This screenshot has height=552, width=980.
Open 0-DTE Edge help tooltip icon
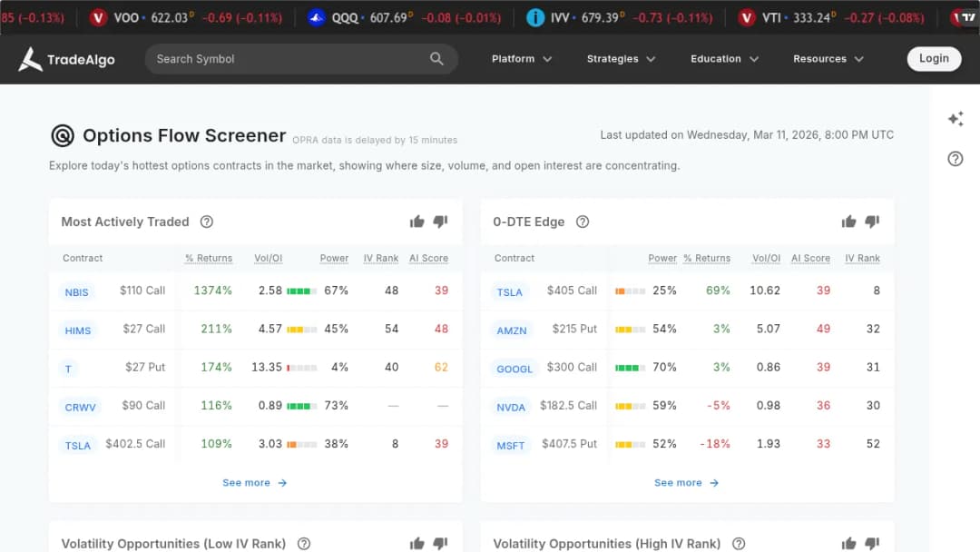pyautogui.click(x=583, y=222)
